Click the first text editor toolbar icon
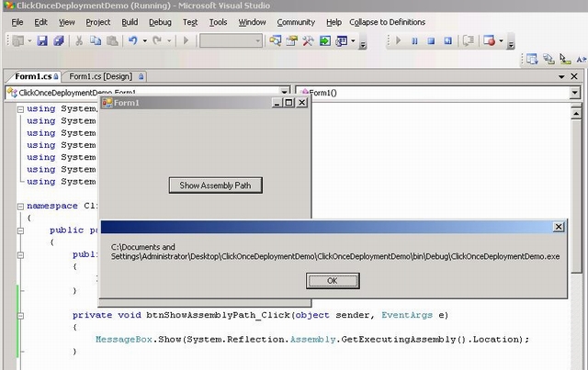 pyautogui.click(x=532, y=60)
